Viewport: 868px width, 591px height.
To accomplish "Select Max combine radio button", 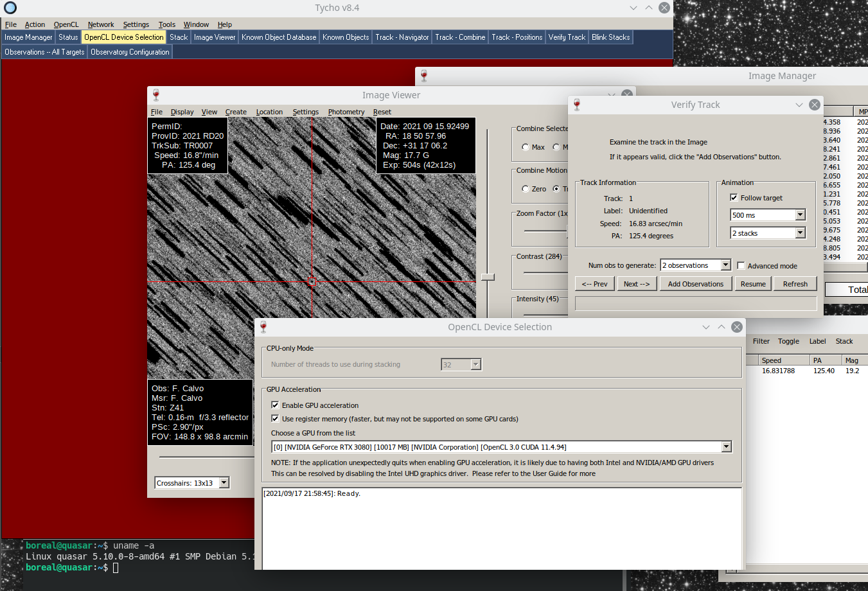I will click(x=526, y=147).
